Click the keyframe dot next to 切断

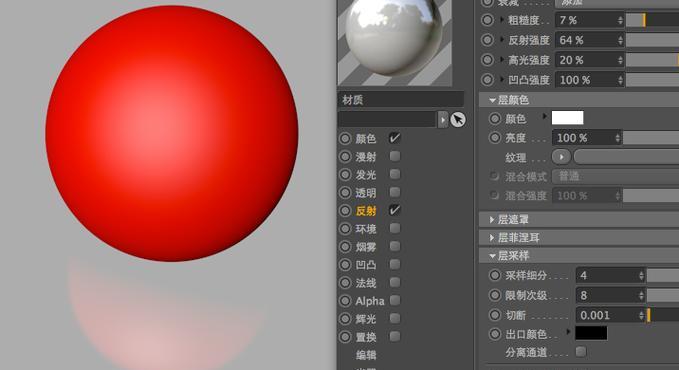tap(495, 315)
